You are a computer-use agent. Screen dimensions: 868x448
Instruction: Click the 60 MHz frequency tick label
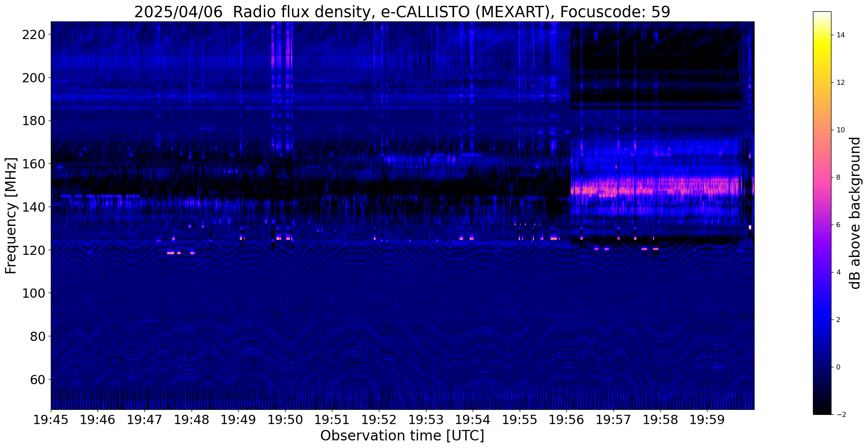pos(39,380)
